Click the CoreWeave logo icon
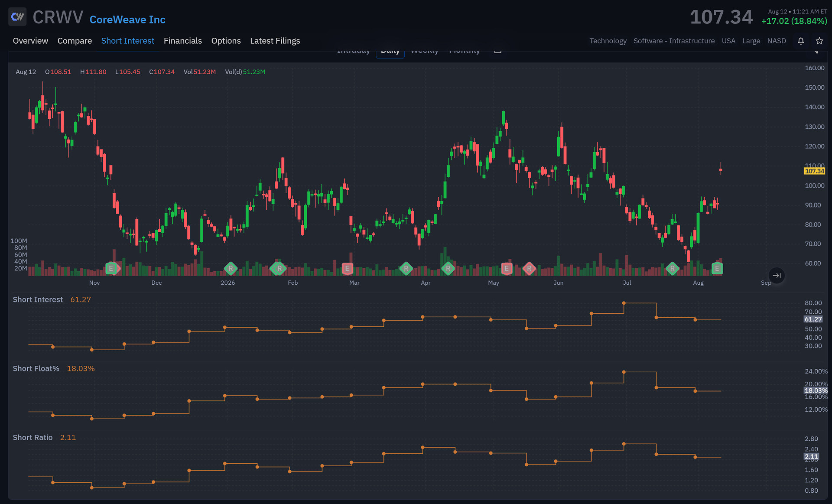832x504 pixels. tap(17, 17)
